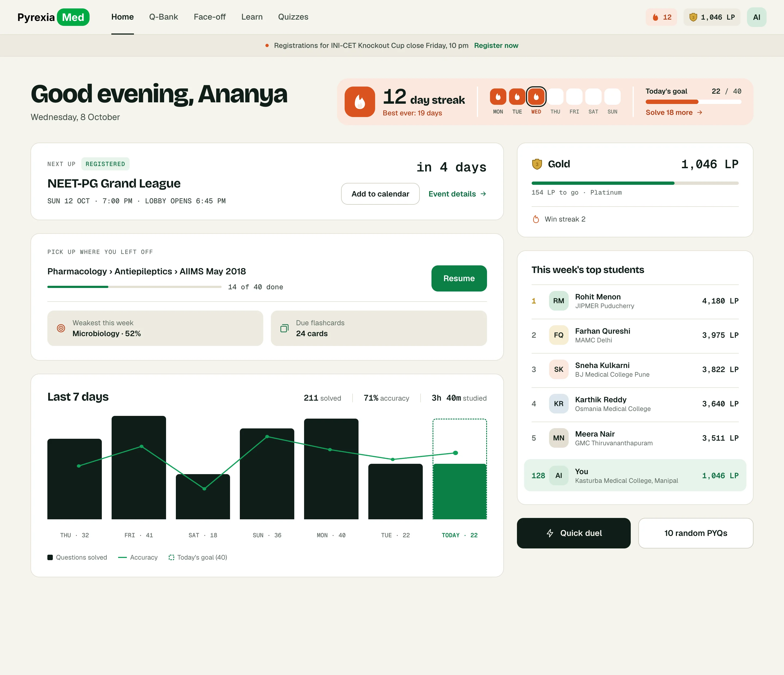Start 10 random PYQs
Image resolution: width=784 pixels, height=675 pixels.
click(x=696, y=533)
